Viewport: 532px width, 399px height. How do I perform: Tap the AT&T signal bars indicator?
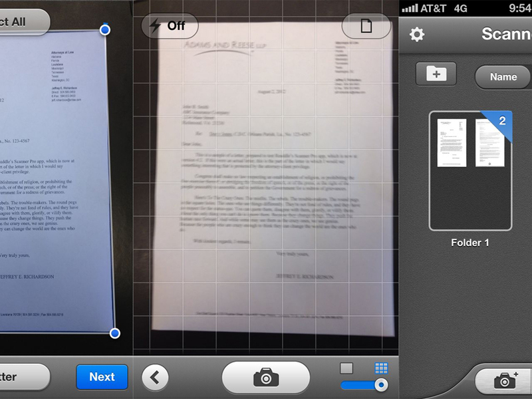pyautogui.click(x=410, y=8)
